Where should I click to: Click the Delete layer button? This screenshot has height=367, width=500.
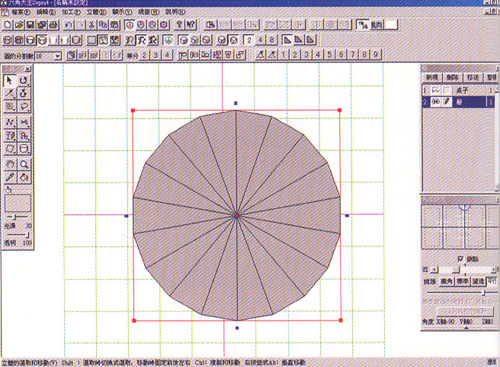click(453, 77)
